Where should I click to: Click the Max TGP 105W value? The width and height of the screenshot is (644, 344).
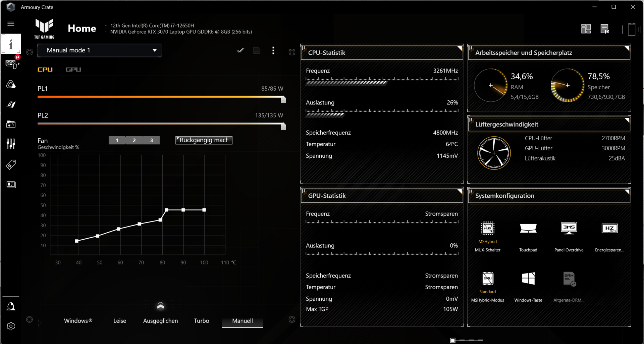[x=450, y=309]
